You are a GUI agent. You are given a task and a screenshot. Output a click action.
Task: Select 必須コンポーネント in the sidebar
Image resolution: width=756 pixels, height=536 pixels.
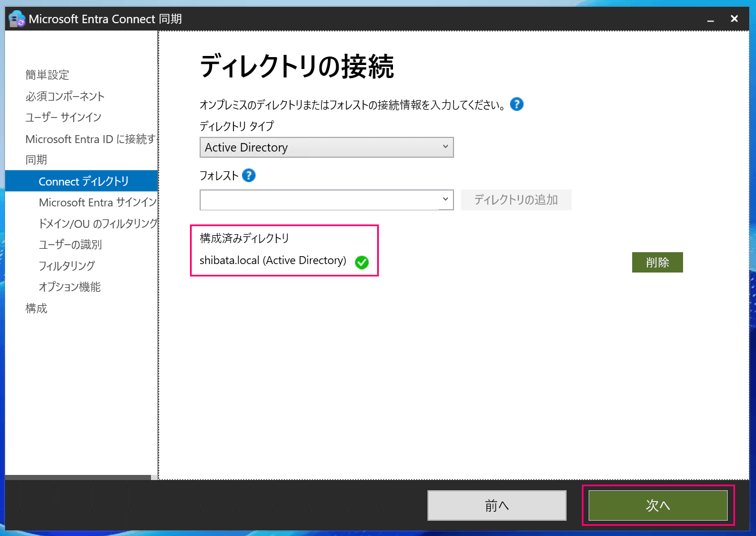(65, 96)
